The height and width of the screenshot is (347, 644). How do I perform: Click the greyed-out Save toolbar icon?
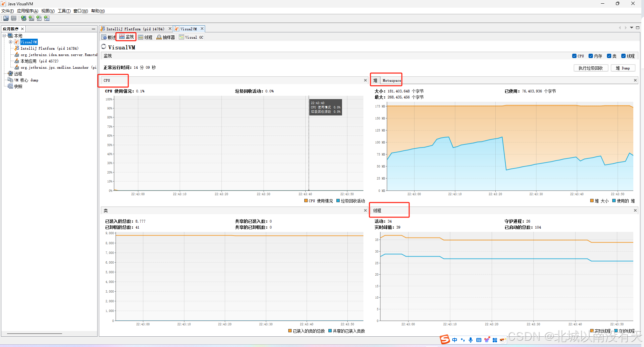click(x=14, y=18)
